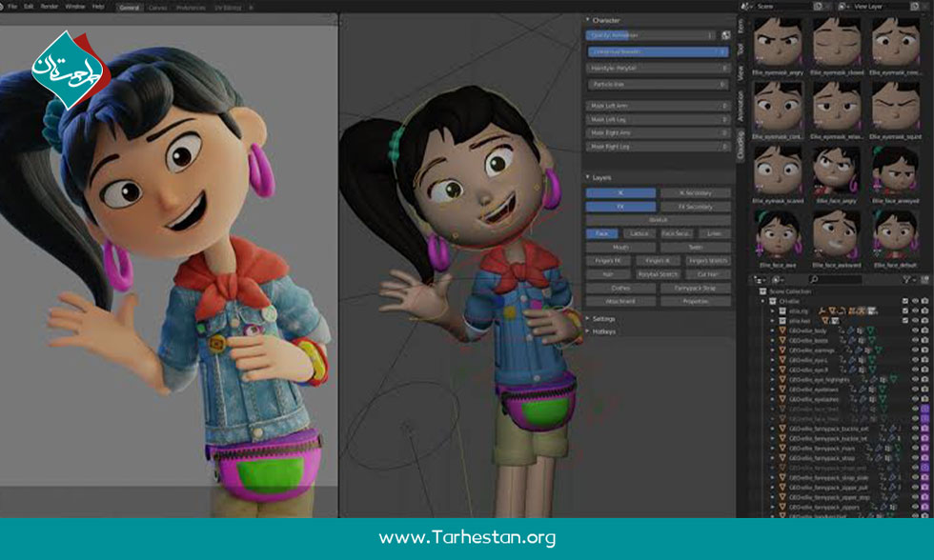
Task: Enable the Fingers FK layer button
Action: pyautogui.click(x=608, y=261)
